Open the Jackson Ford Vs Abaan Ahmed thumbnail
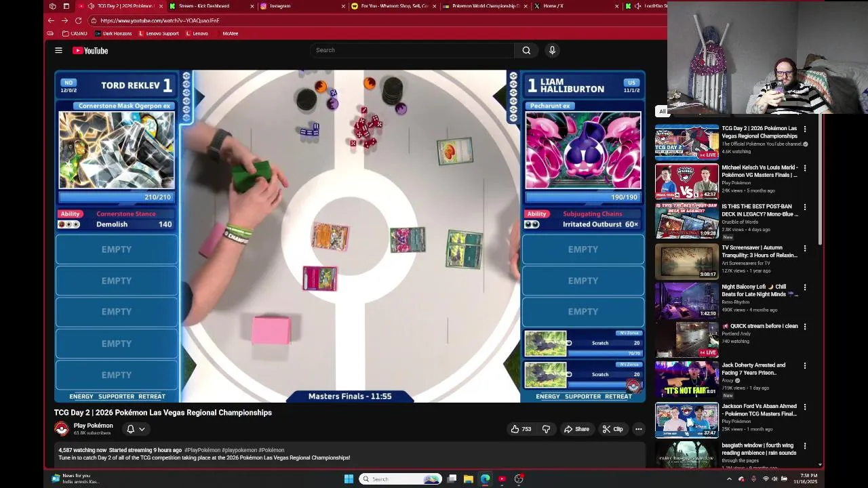 pos(686,420)
